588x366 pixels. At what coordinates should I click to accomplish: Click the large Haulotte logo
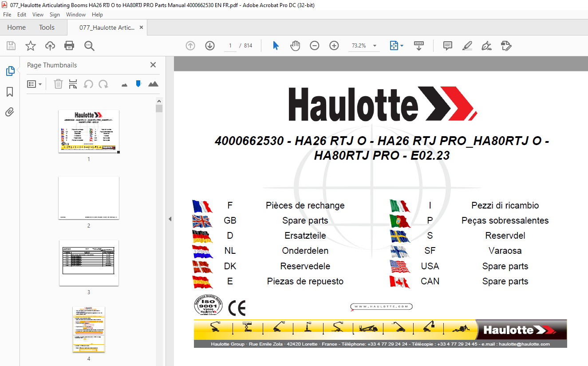click(383, 104)
